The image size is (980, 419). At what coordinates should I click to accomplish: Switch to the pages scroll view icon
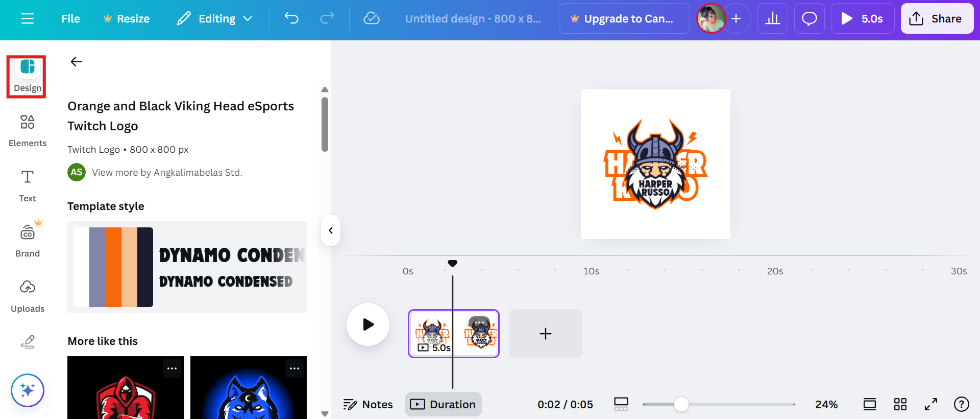coord(870,405)
